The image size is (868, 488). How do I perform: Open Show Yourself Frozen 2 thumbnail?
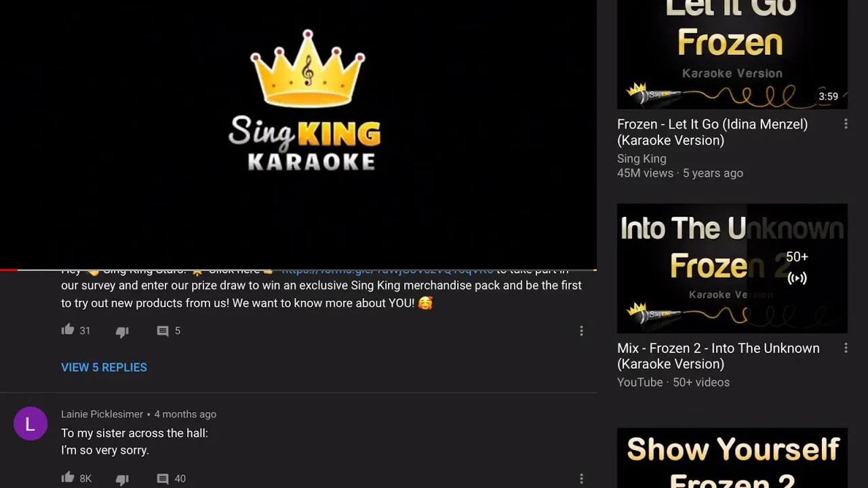[732, 457]
